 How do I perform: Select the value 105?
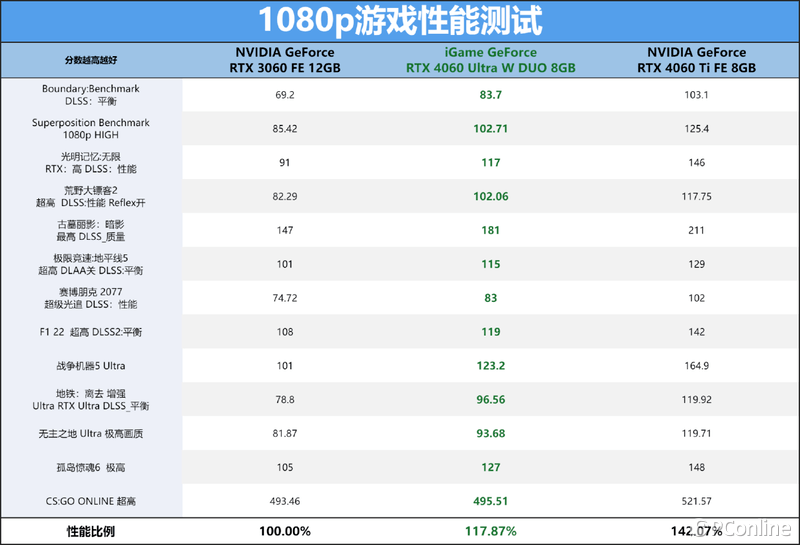(285, 467)
